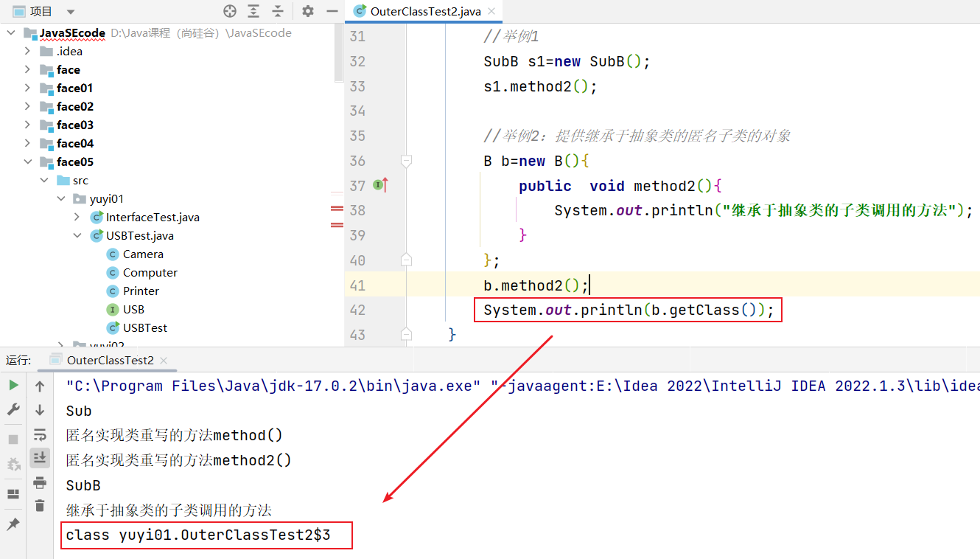
Task: Click console output "匿名实现类重写的方法method2()"
Action: (179, 460)
